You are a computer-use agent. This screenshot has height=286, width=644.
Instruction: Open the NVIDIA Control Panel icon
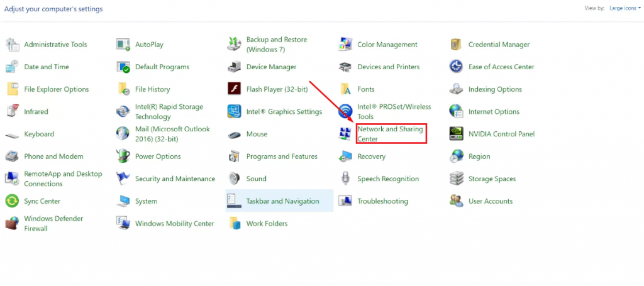tap(457, 134)
